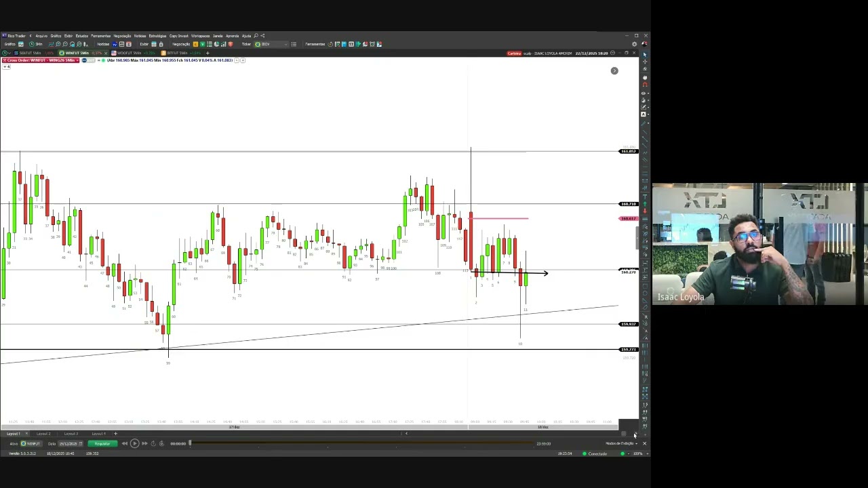868x488 pixels.
Task: Rewind the replay
Action: tap(124, 444)
